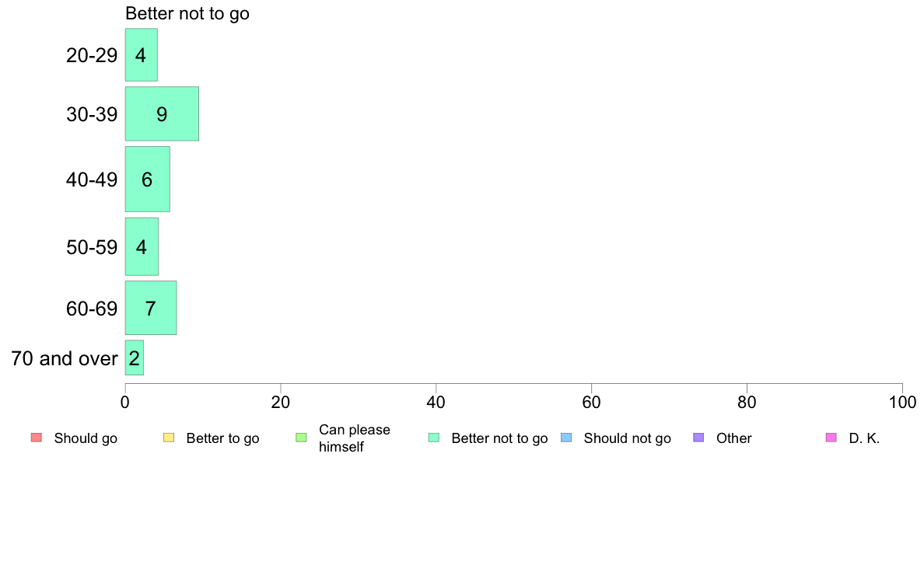Click the 30-39 bar showing 9

tap(162, 113)
